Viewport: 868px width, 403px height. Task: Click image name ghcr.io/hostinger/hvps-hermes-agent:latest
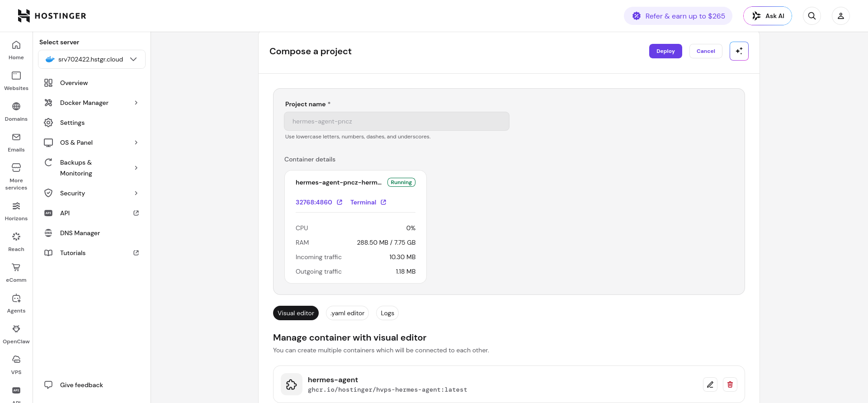pos(387,390)
